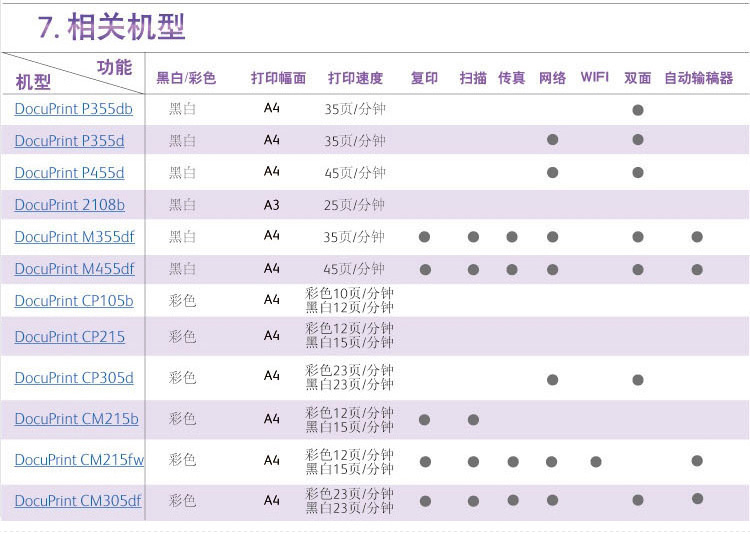Open the DocuPrint P455d link
Viewport: 750px width, 542px height.
tap(69, 173)
